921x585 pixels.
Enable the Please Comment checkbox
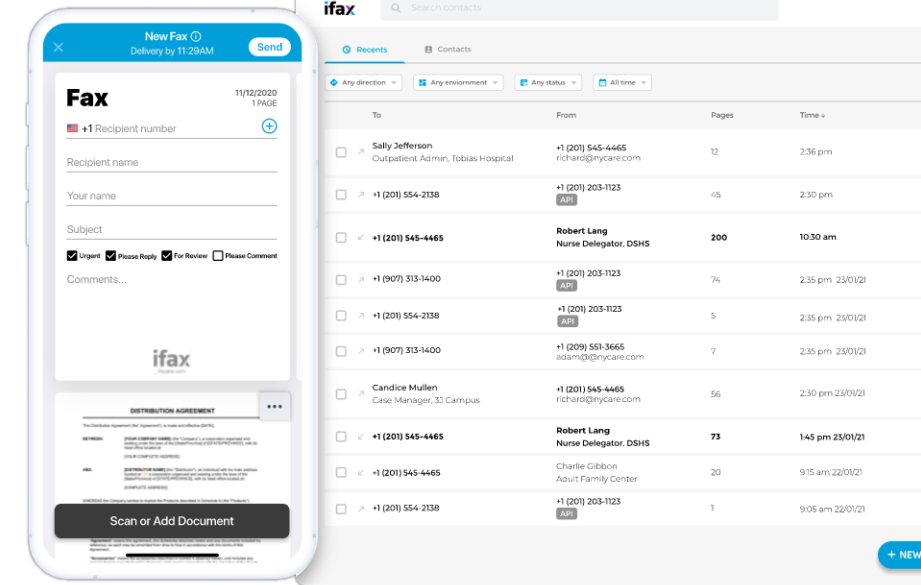pyautogui.click(x=218, y=255)
